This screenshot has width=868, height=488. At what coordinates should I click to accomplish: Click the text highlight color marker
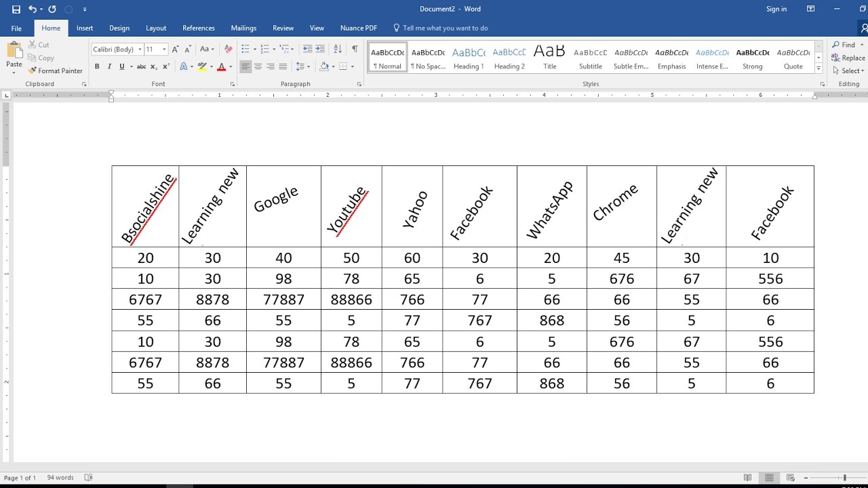click(202, 66)
